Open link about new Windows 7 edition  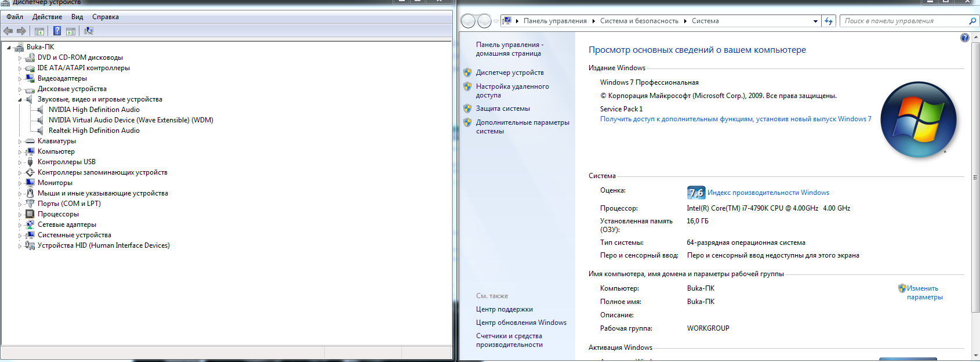click(735, 119)
